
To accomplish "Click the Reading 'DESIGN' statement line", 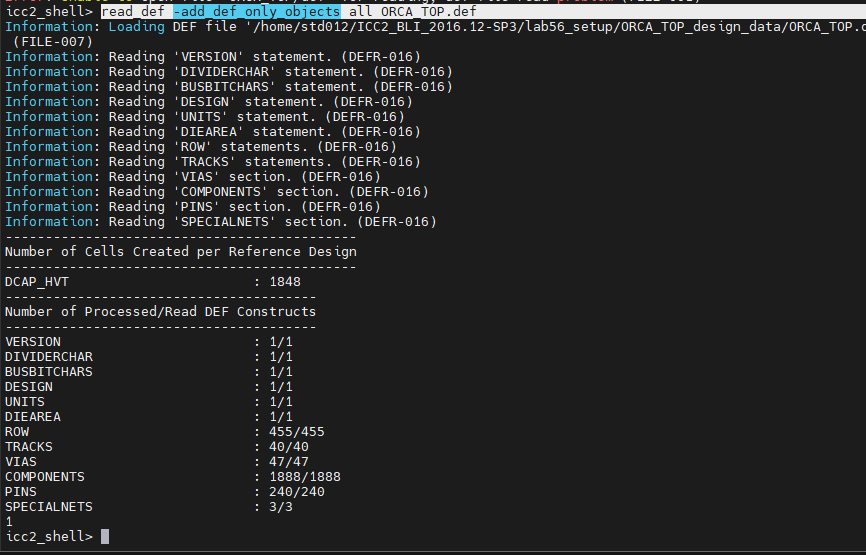I will 209,102.
